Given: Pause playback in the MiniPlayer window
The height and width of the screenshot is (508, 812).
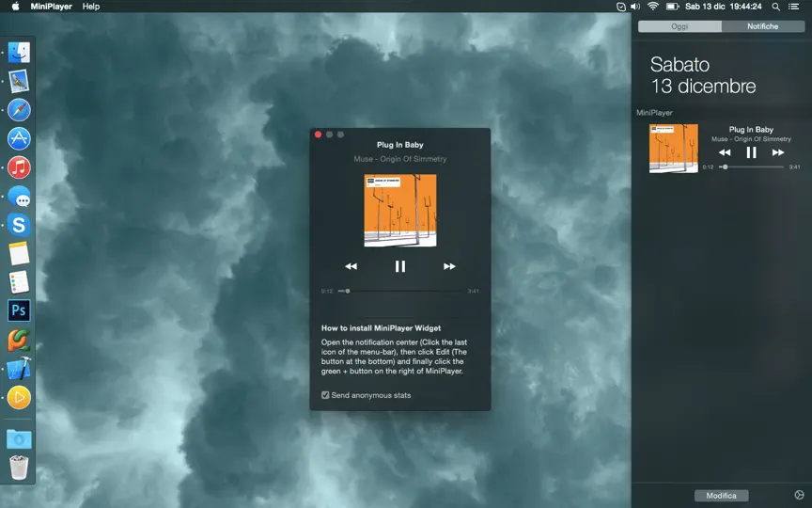Looking at the screenshot, I should 399,266.
